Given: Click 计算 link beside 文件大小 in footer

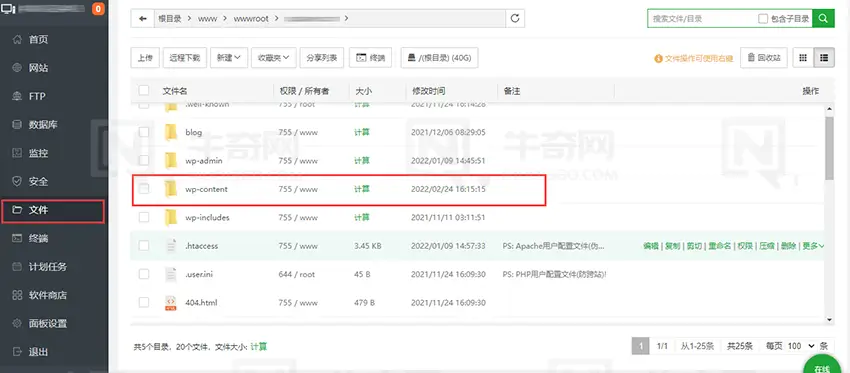Looking at the screenshot, I should (259, 346).
